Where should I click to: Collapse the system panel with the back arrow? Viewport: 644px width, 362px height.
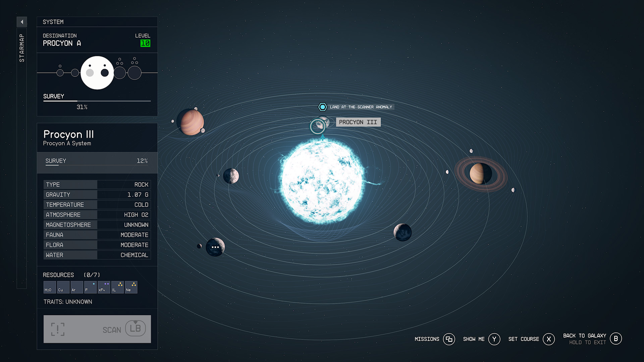click(22, 22)
